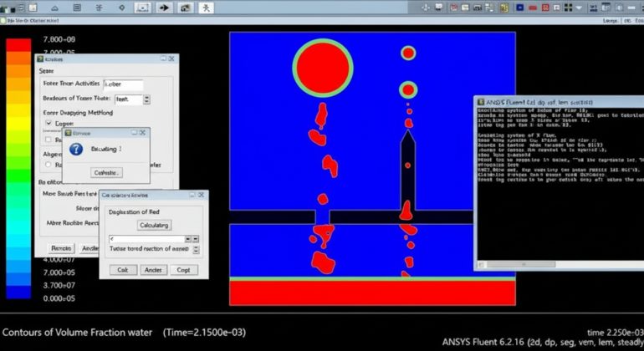Select the radio button under Algee section
Viewport: 644px width, 351px height.
[x=48, y=165]
